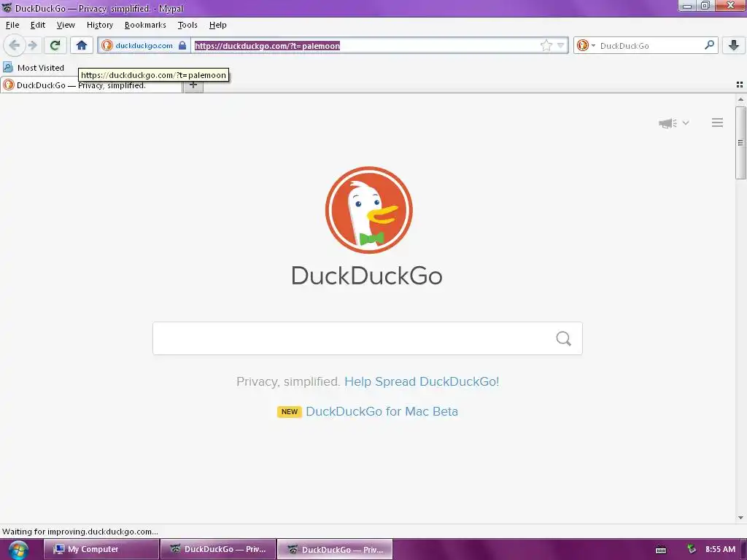Screen dimensions: 747x560
Task: Switch to My Computer taskbar button
Action: tap(101, 549)
